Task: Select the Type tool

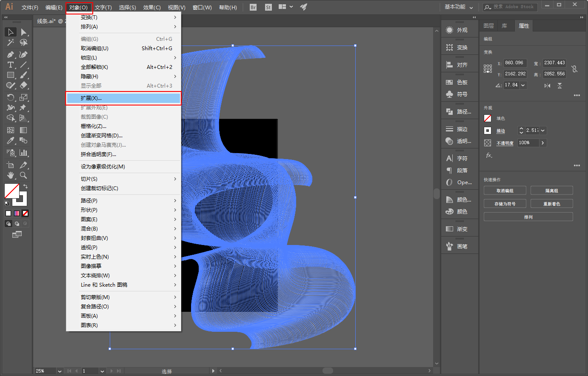Action: [x=11, y=65]
